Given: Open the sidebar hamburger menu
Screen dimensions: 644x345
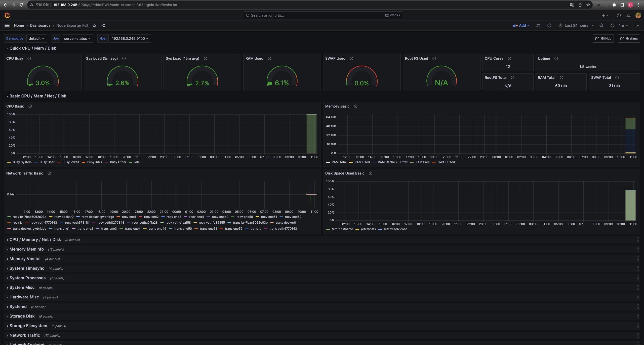Looking at the screenshot, I should [7, 25].
